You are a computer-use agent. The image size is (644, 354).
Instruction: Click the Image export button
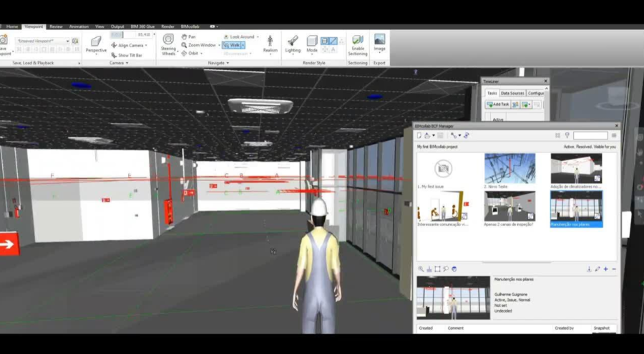point(379,43)
